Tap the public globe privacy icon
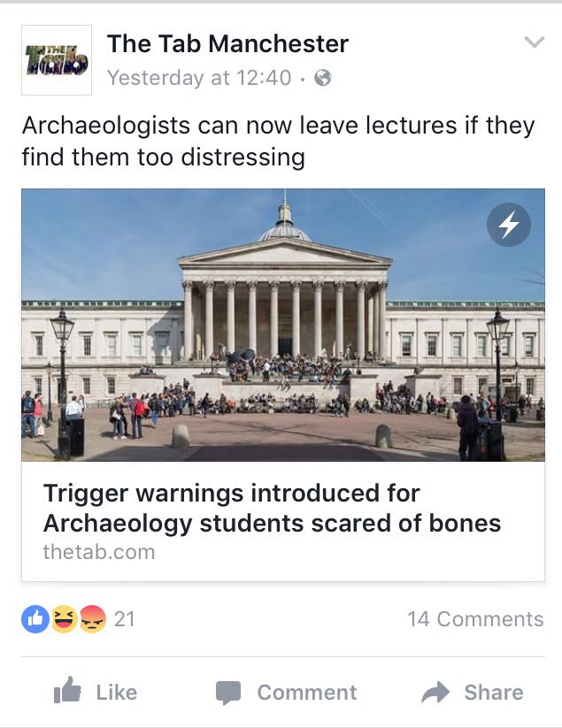The height and width of the screenshot is (728, 562). coord(323,78)
